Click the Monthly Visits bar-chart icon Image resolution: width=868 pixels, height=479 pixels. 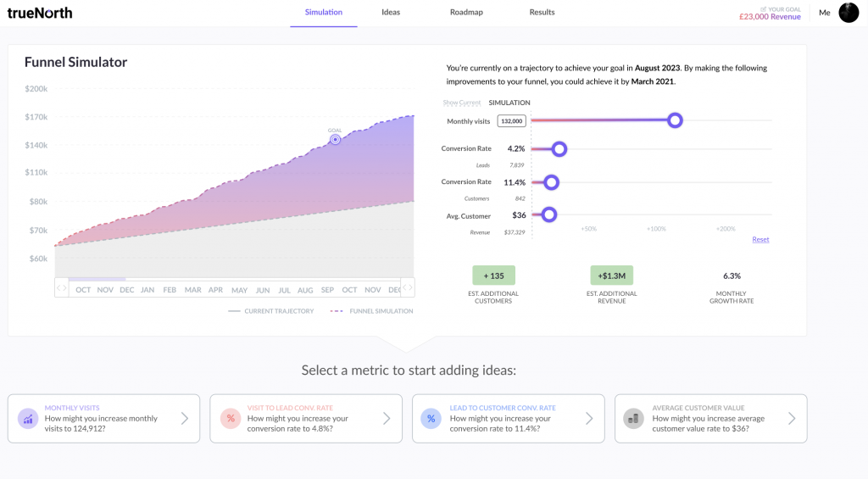point(28,418)
